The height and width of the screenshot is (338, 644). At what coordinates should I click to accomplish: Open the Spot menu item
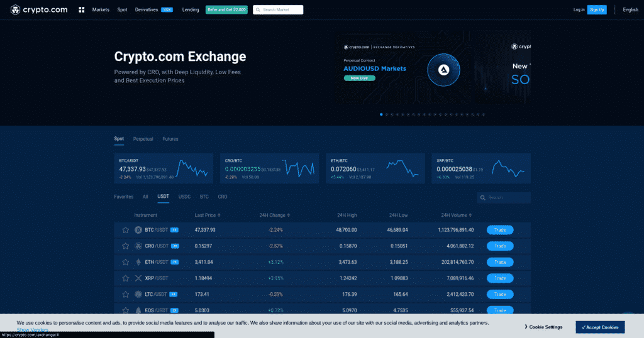point(123,10)
